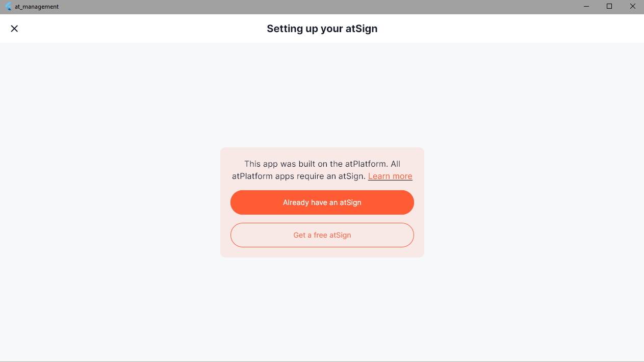Click the "at_management" window title text
Image resolution: width=644 pixels, height=362 pixels.
click(37, 7)
